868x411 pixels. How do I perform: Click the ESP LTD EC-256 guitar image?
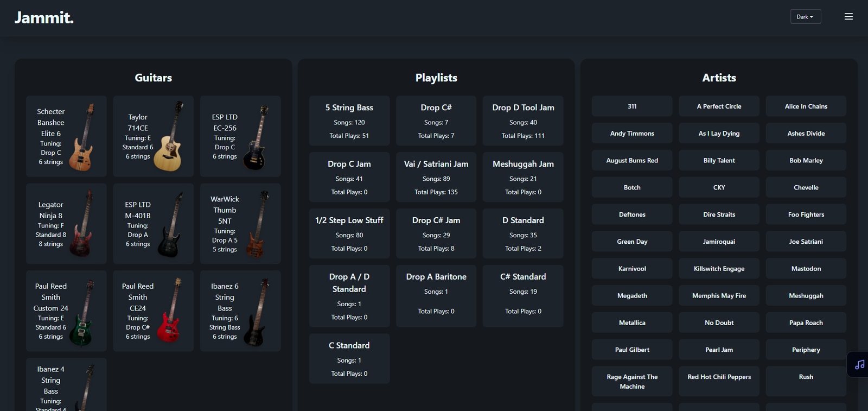click(x=256, y=137)
